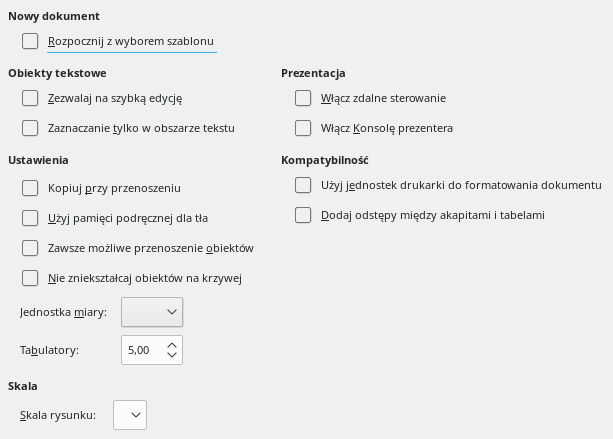
Task: Expand the "Skala rysunku" dropdown
Action: click(130, 416)
